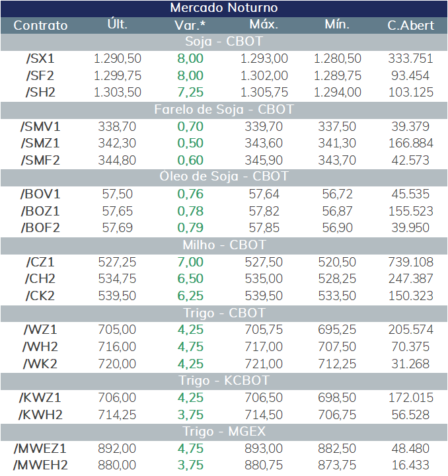
Task: Open the Soja - CBOT section header
Action: click(x=224, y=42)
